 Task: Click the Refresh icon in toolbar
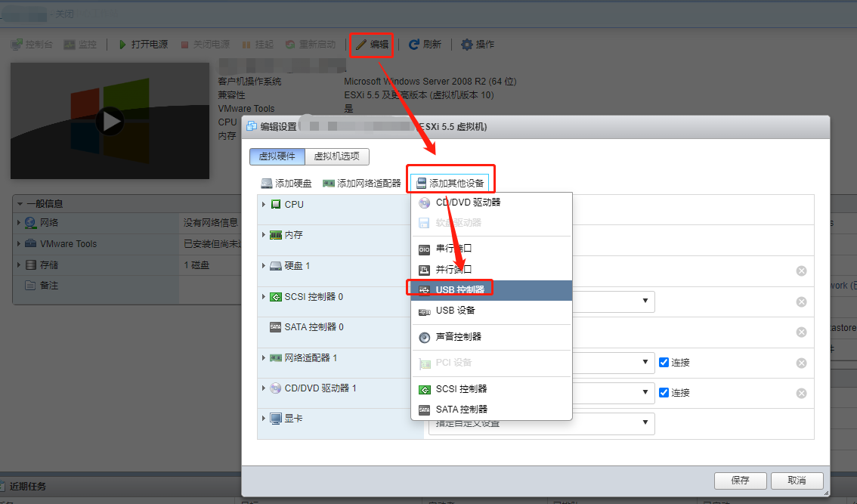(x=414, y=45)
